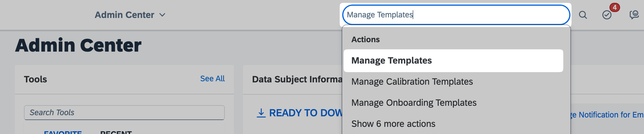Click the Data Subject Information card title
The image size is (644, 134).
(x=297, y=79)
